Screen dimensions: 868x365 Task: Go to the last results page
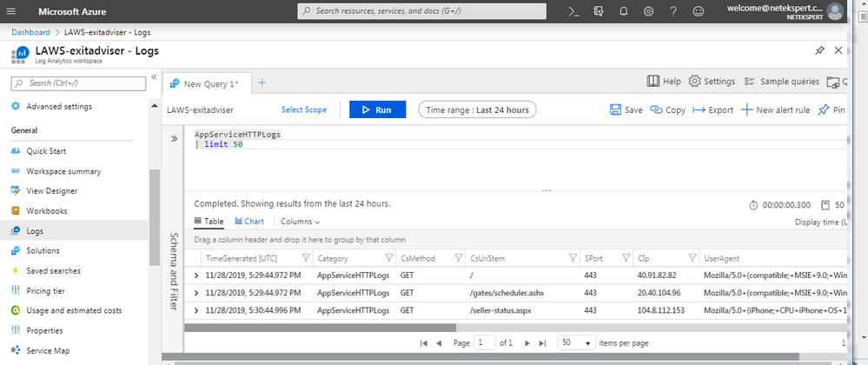pyautogui.click(x=542, y=343)
